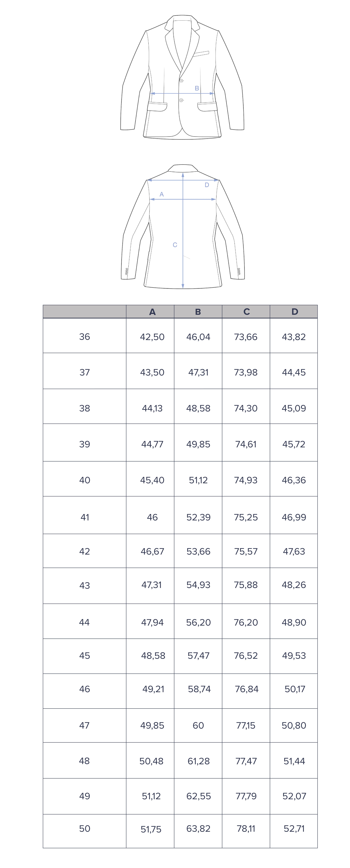
Task: Select the size 44 row label
Action: 85,622
